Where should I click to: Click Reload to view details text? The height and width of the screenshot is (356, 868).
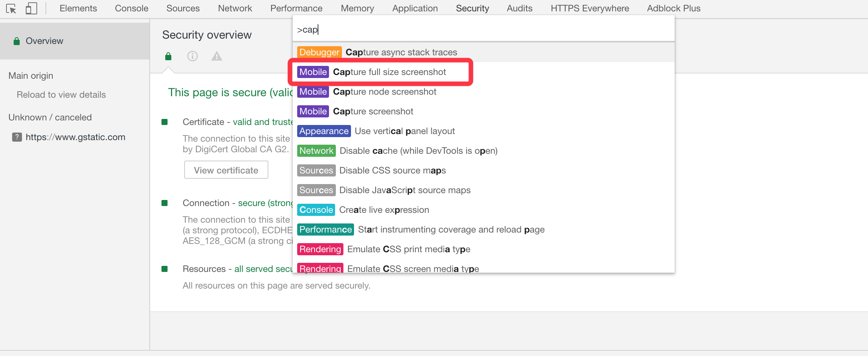(x=61, y=95)
